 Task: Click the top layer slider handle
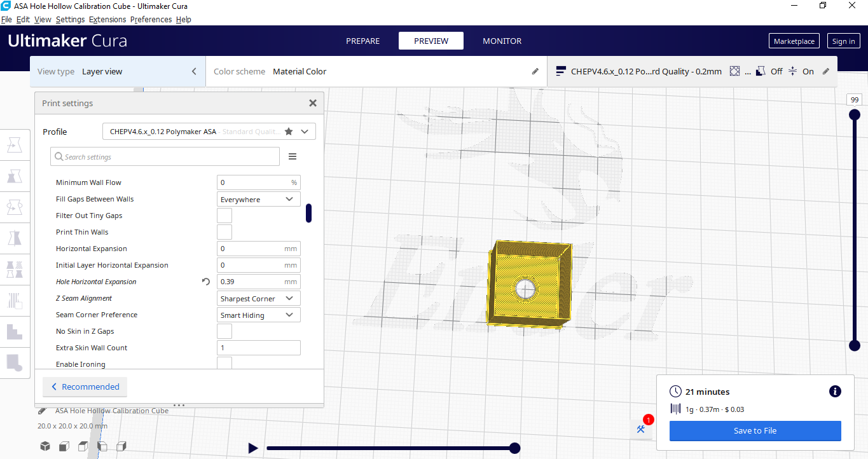855,114
